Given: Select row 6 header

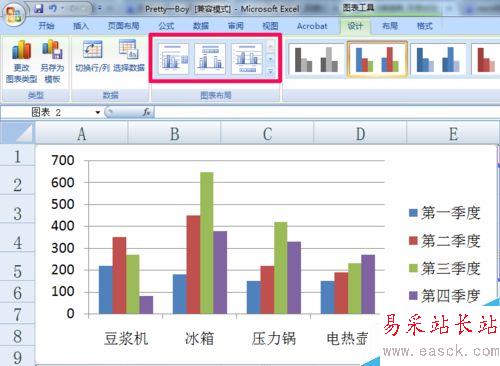Looking at the screenshot, I should [x=17, y=293].
